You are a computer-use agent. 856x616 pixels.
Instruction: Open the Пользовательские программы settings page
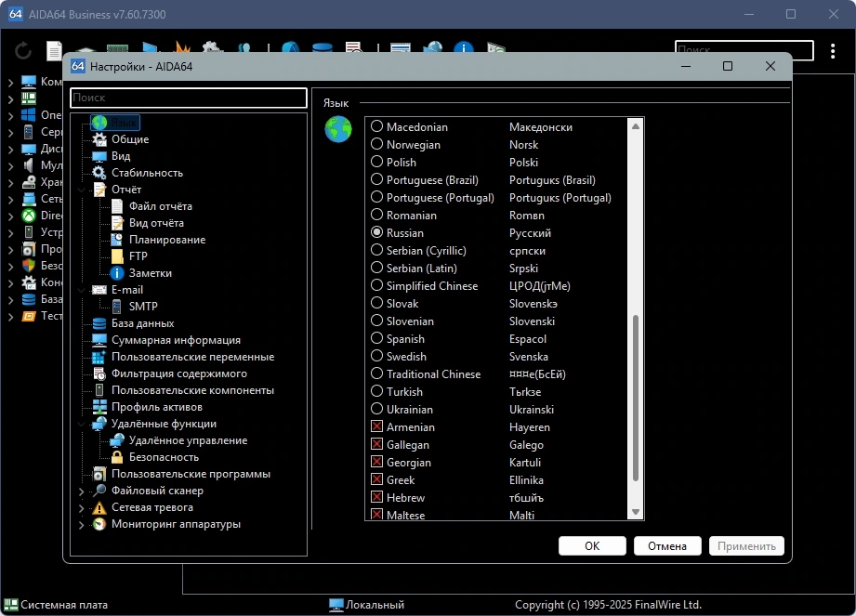[191, 474]
